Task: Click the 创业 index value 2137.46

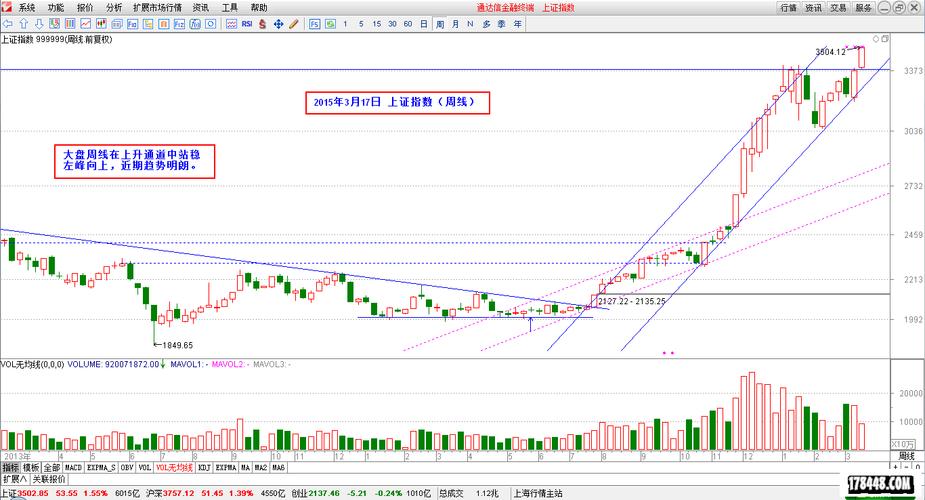Action: point(324,494)
